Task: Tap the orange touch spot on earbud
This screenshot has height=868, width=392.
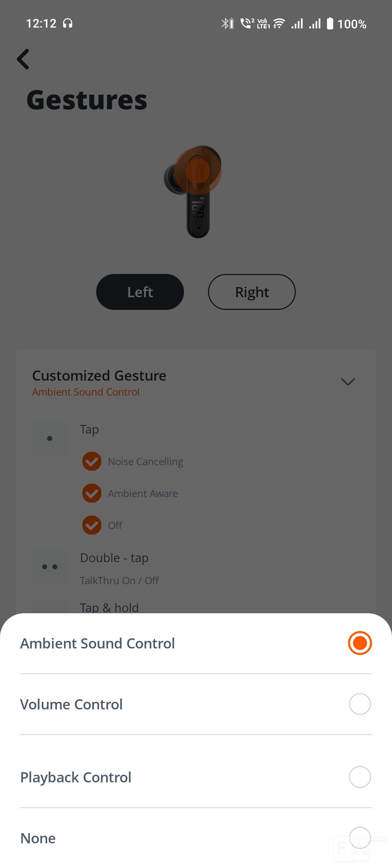Action: click(198, 171)
